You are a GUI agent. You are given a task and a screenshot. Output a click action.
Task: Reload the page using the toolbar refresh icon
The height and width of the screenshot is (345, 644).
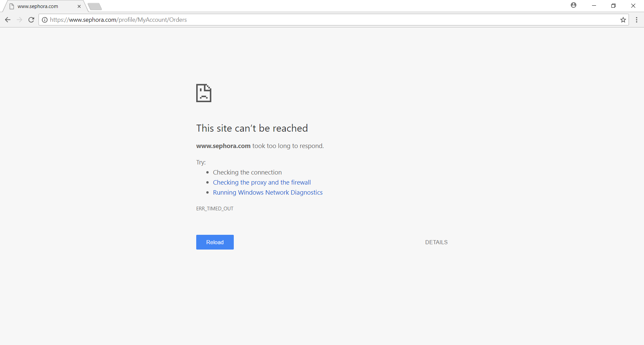pyautogui.click(x=31, y=20)
